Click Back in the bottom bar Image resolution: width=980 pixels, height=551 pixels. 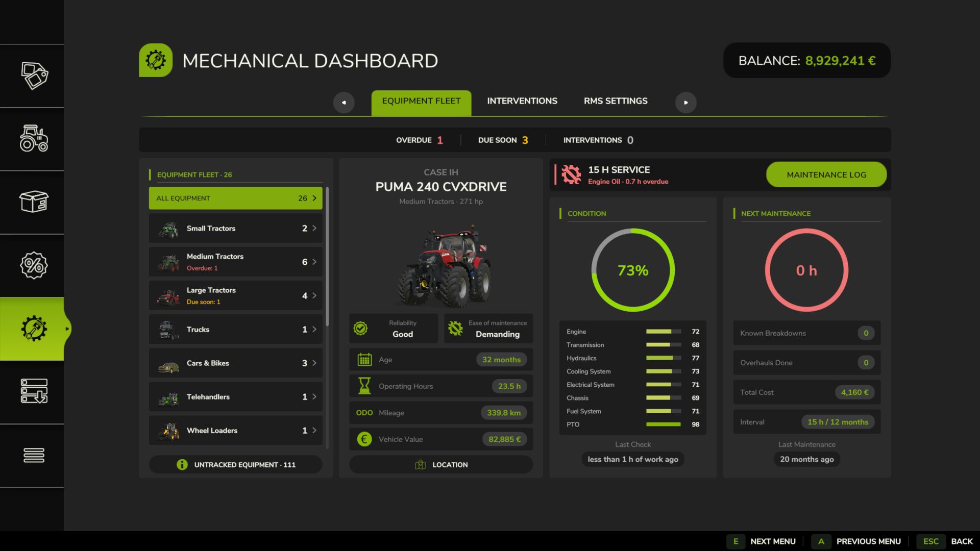click(x=945, y=541)
